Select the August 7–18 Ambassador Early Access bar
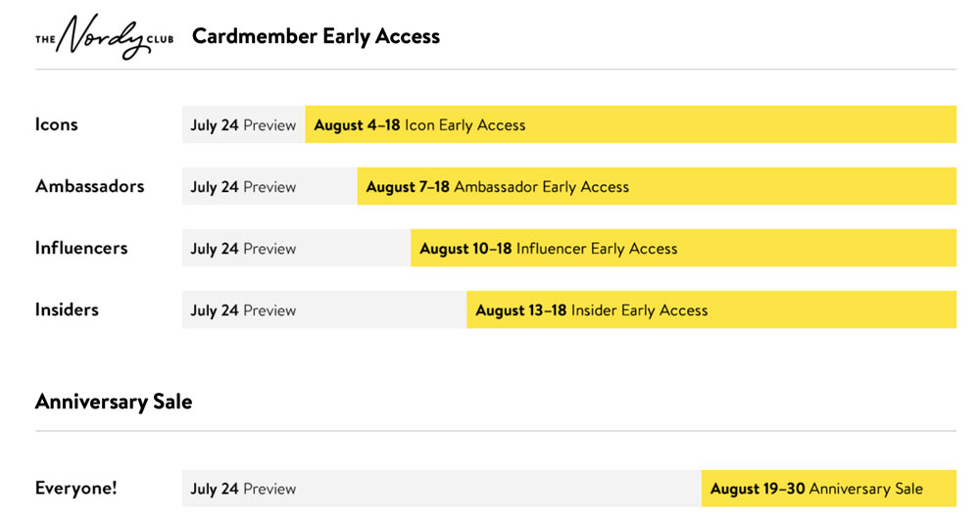The width and height of the screenshot is (980, 524). coord(657,186)
